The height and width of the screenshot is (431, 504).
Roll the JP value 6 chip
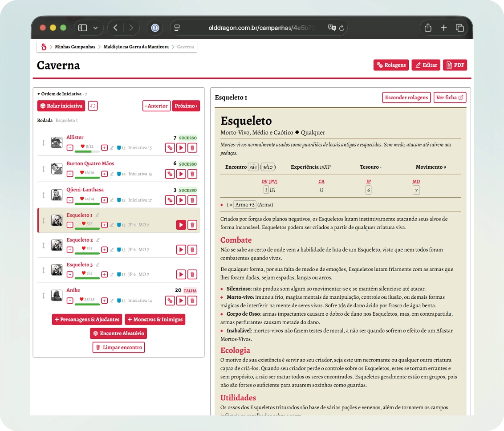368,190
